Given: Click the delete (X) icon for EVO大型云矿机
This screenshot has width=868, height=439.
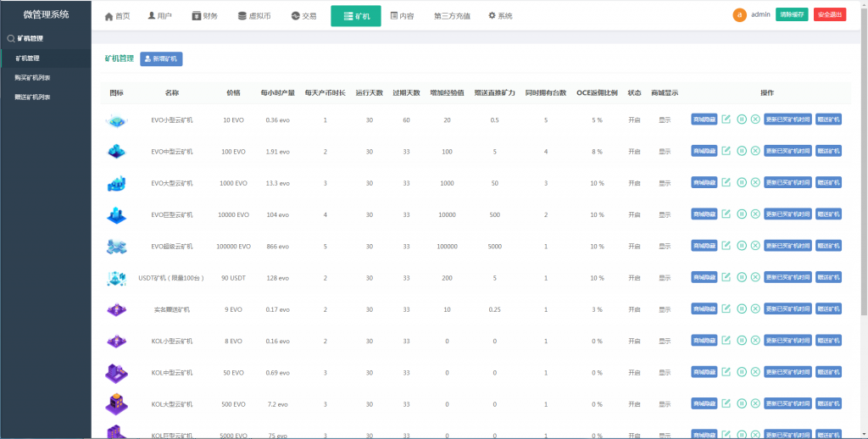Looking at the screenshot, I should click(755, 182).
